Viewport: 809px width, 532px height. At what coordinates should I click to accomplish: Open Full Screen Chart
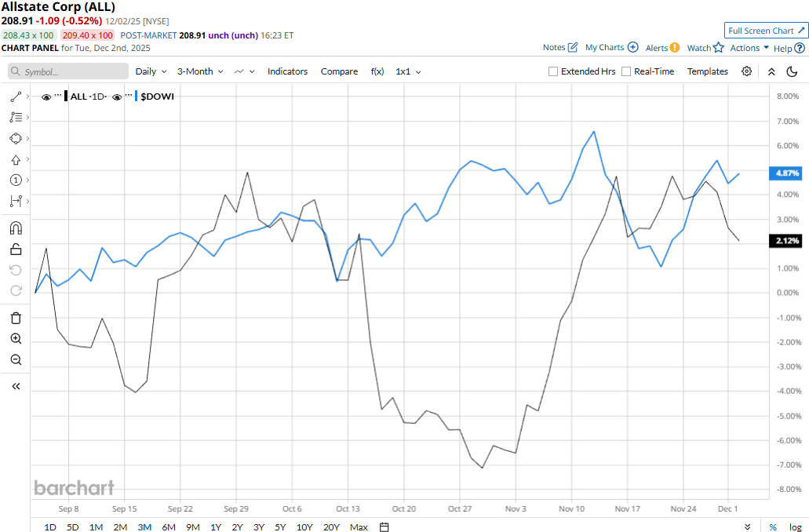766,31
